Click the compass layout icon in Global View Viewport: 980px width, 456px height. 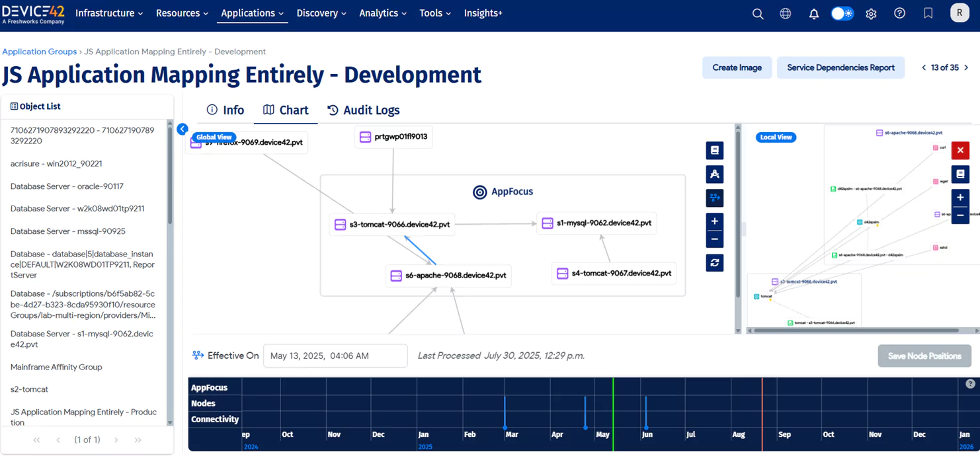pos(715,174)
